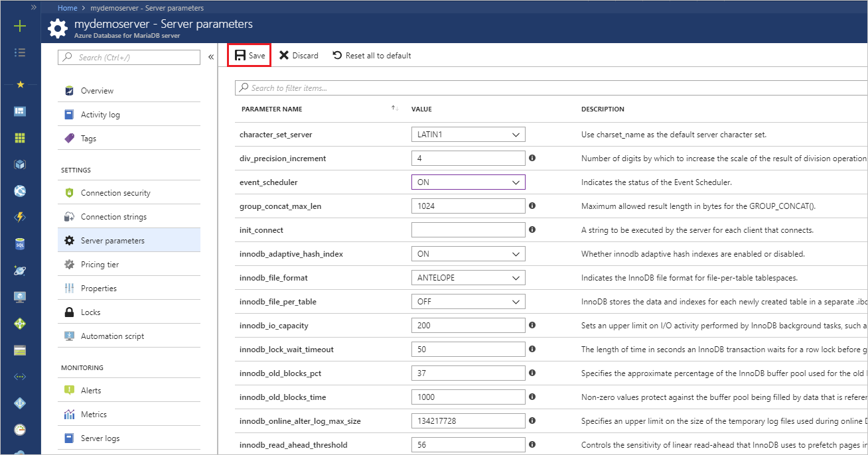Open the All resources green grid icon
The height and width of the screenshot is (455, 868).
tap(20, 138)
